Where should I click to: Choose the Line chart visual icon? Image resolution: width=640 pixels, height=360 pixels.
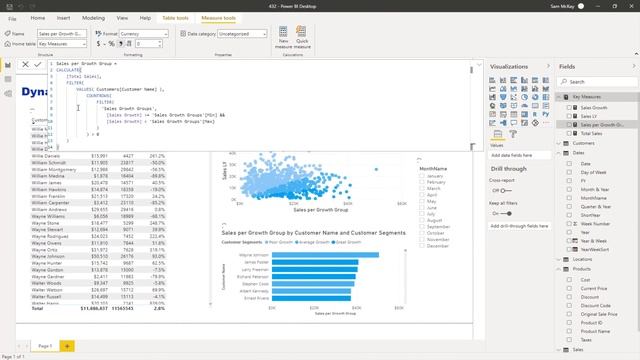pos(492,89)
